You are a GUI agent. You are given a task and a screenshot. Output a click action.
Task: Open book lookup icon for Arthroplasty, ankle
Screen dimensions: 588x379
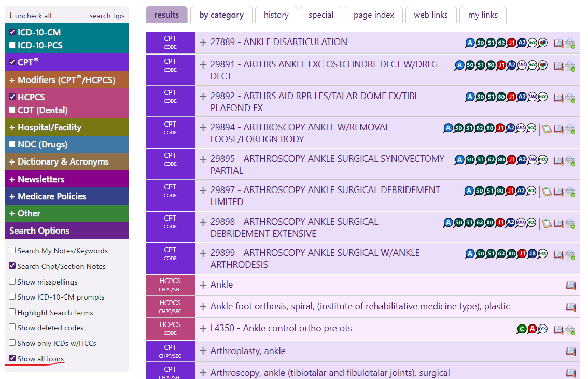click(x=571, y=351)
